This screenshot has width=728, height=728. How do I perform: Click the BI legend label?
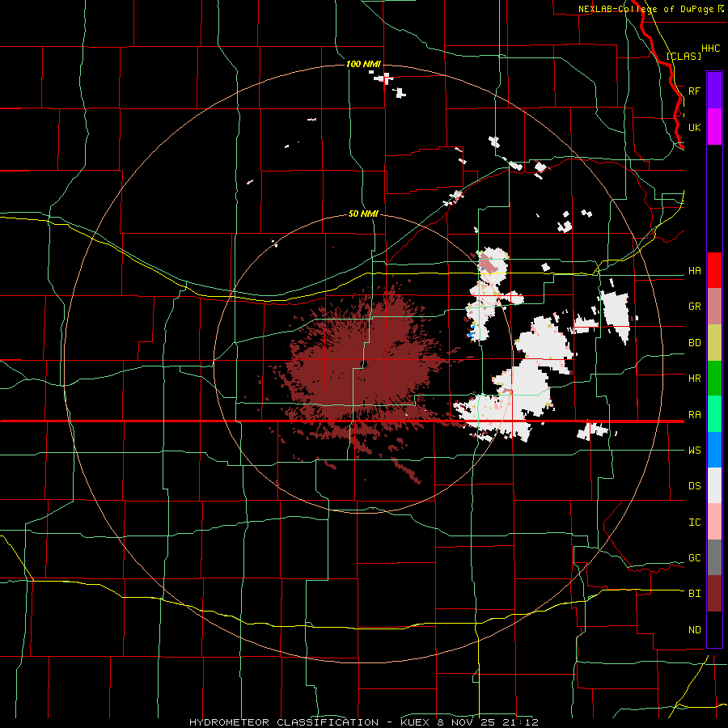tap(694, 594)
